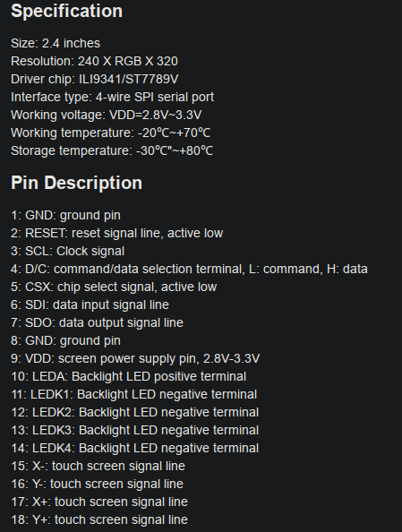Click pin 15 X- touch screen line

tap(98, 467)
